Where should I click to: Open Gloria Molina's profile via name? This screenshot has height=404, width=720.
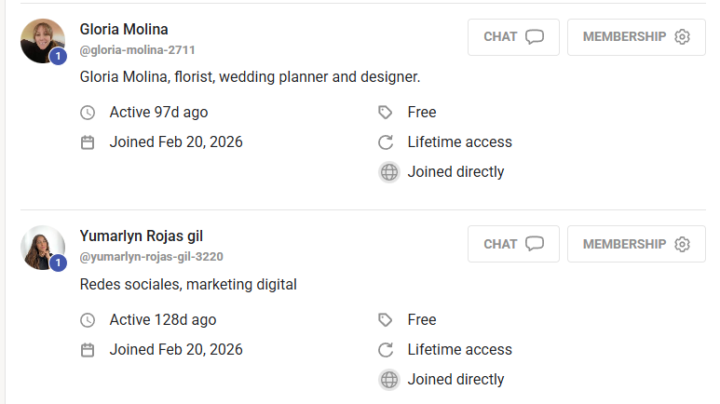click(x=124, y=29)
